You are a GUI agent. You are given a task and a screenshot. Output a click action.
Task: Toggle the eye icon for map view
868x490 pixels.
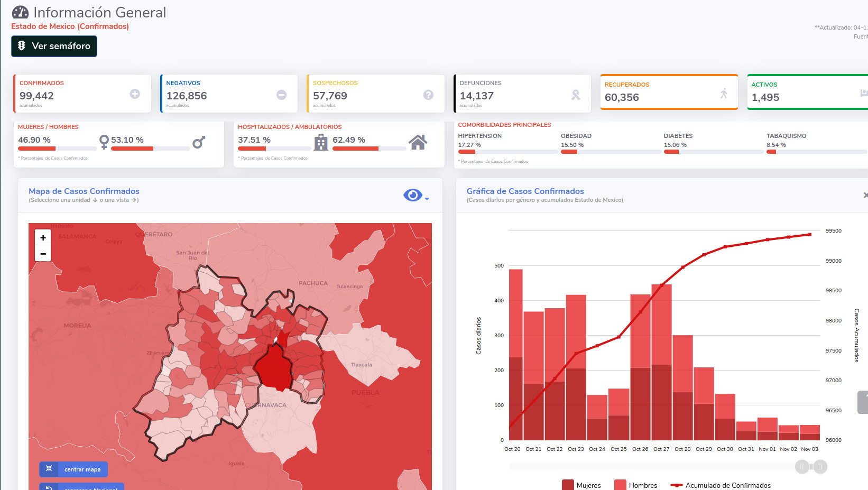412,195
